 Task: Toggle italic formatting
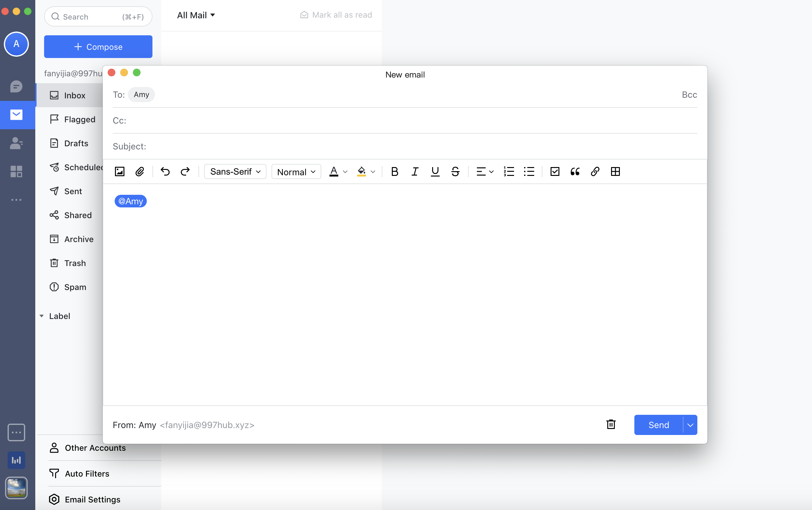pyautogui.click(x=415, y=171)
